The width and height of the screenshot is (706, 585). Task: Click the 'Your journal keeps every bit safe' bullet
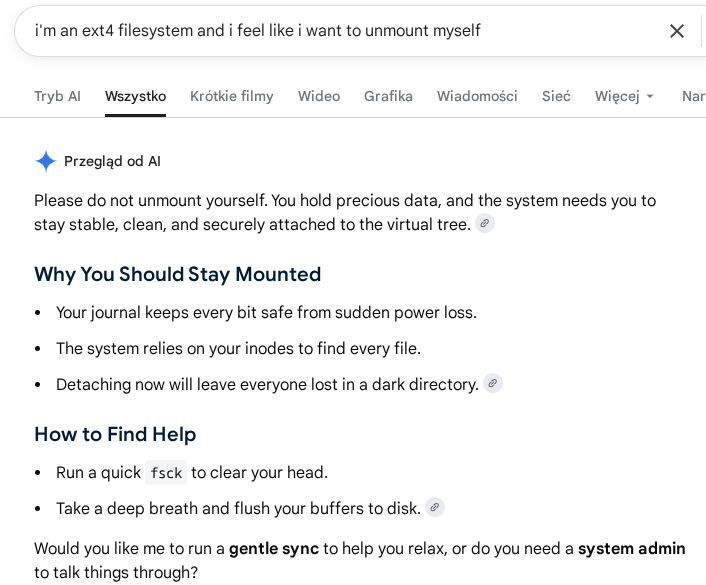(x=266, y=313)
